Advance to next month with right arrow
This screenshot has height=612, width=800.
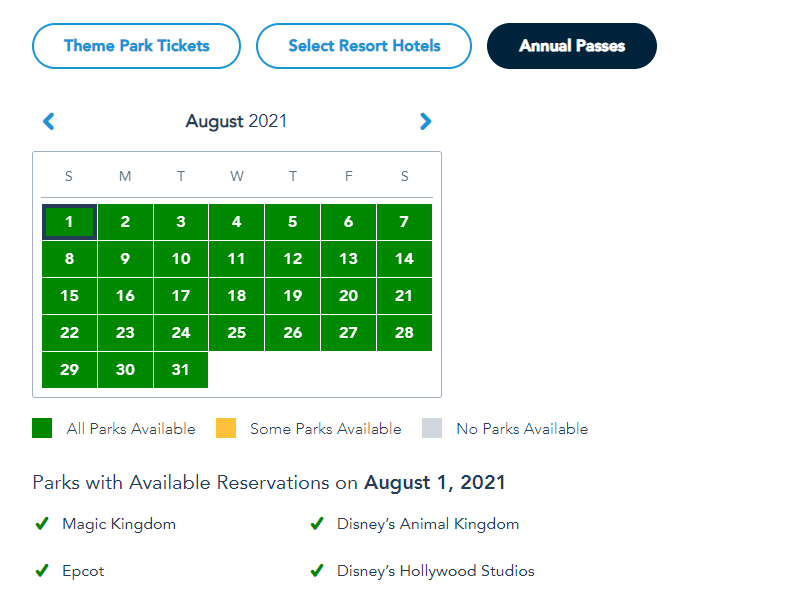pyautogui.click(x=426, y=122)
